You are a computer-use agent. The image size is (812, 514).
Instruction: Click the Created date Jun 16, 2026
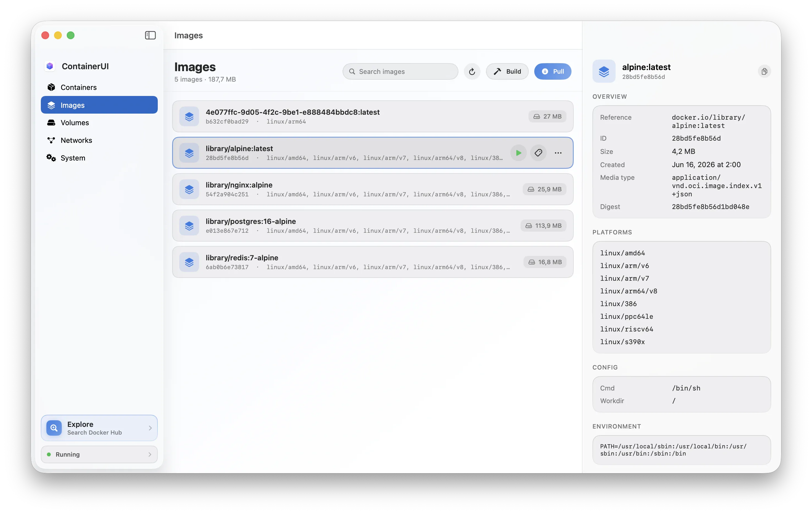(706, 165)
